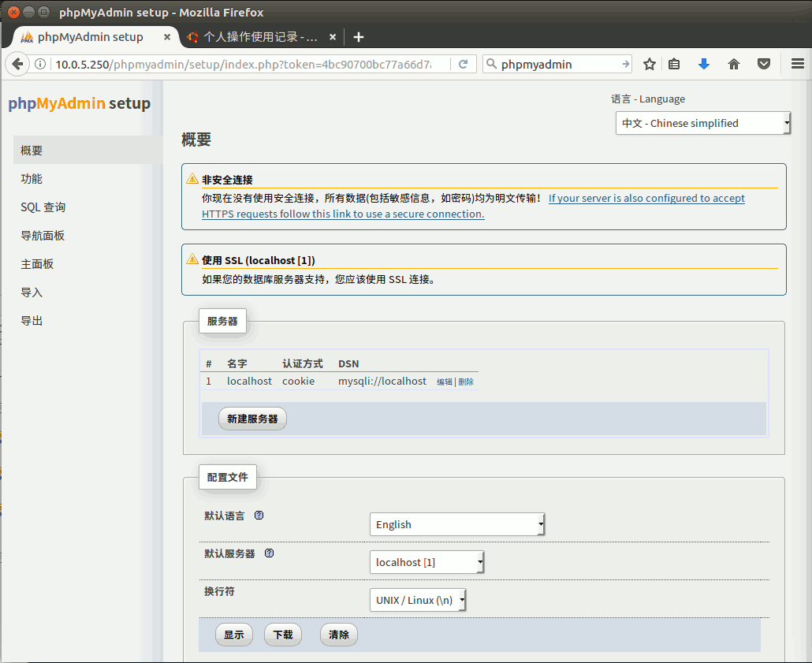Open 概要 in sidebar menu
Viewport: 812px width, 663px height.
[x=88, y=151]
